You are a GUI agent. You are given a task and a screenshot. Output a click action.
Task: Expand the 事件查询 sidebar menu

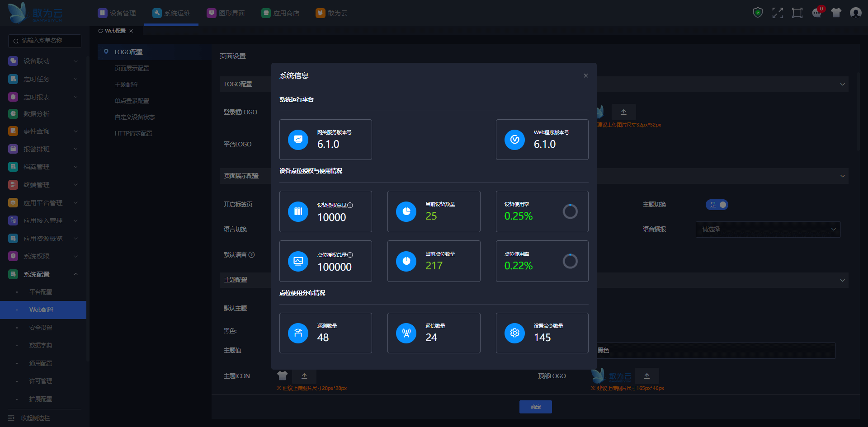click(x=75, y=131)
